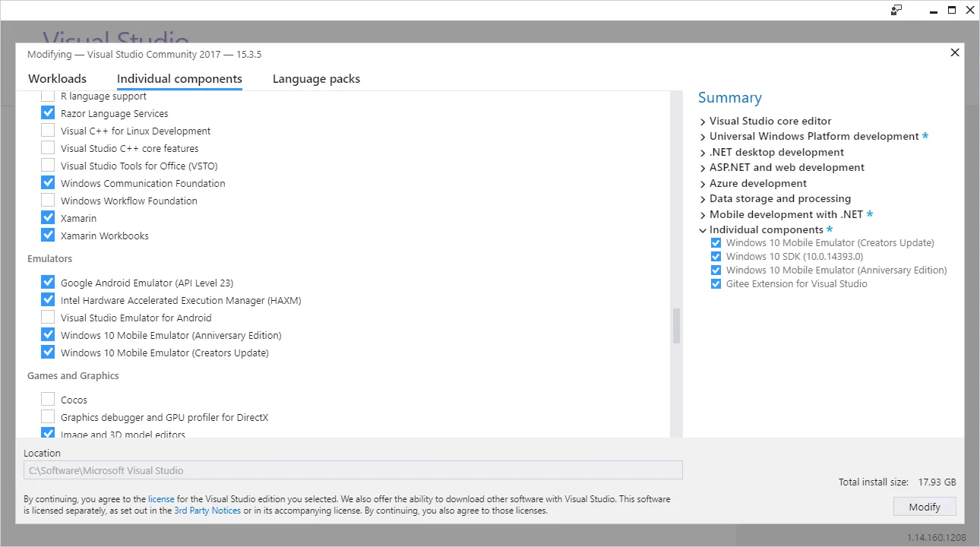This screenshot has width=980, height=547.
Task: Enable Visual Studio C++ core features
Action: coord(48,148)
